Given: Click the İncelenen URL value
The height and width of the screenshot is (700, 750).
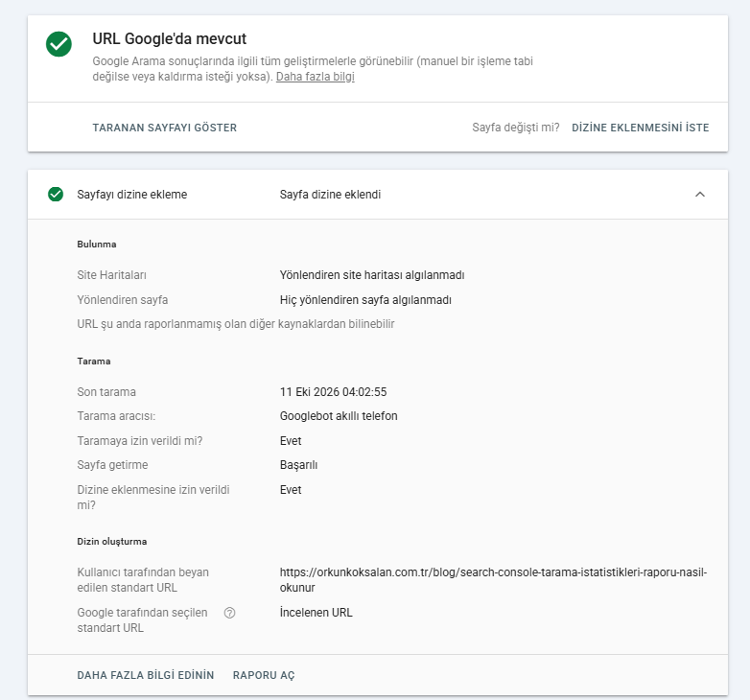Looking at the screenshot, I should [316, 613].
